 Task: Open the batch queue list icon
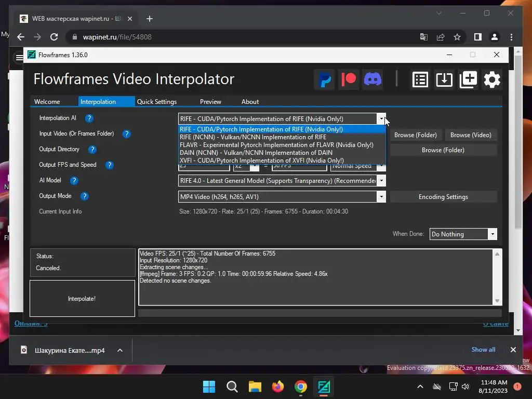click(420, 79)
